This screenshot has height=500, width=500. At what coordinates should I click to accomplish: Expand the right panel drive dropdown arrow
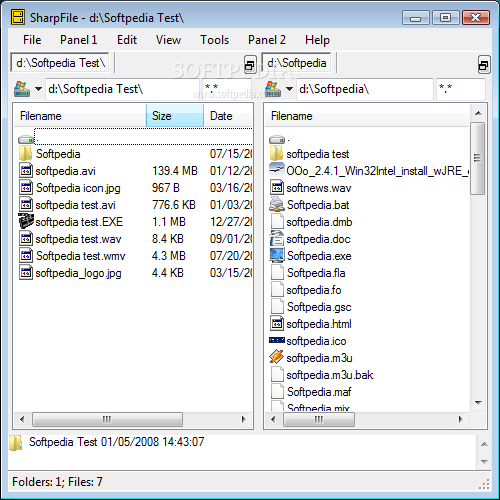point(289,89)
